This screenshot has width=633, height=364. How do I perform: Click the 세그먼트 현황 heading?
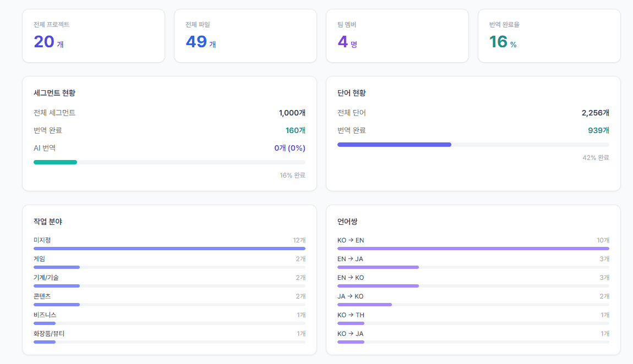click(x=54, y=93)
